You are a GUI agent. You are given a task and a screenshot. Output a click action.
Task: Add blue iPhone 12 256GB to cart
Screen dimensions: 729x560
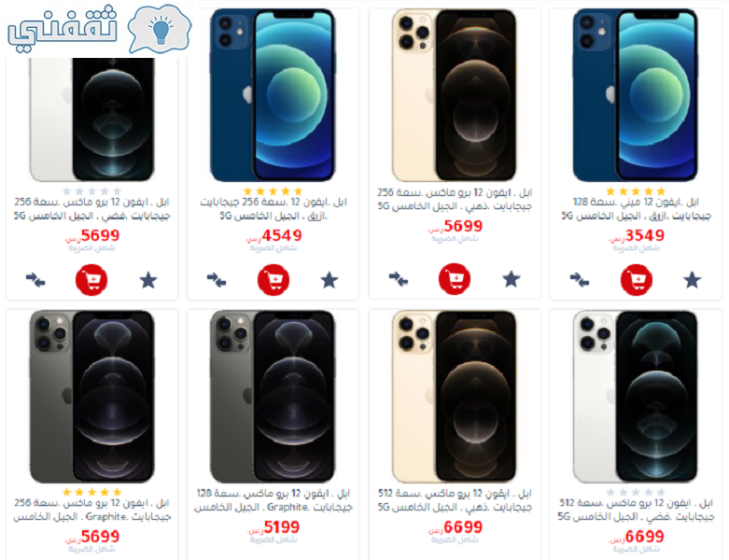273,280
